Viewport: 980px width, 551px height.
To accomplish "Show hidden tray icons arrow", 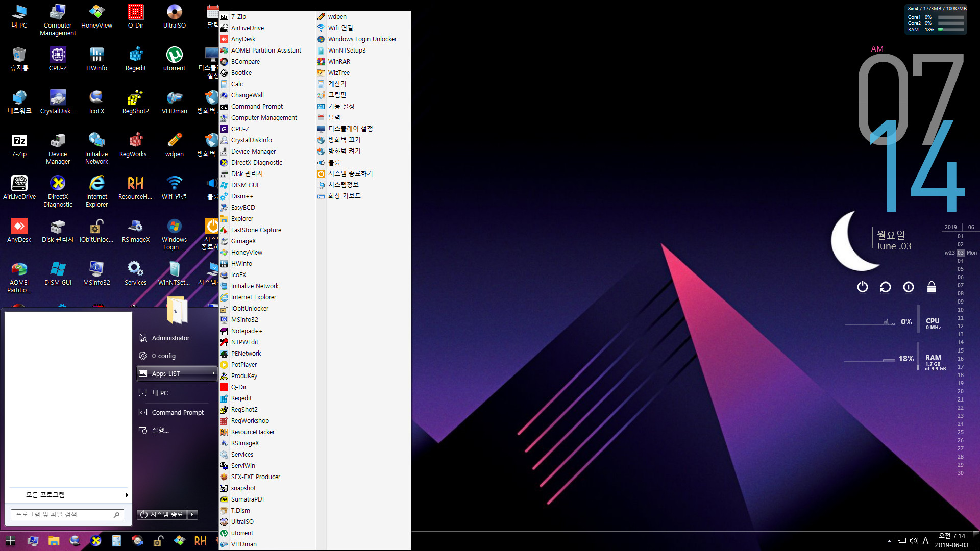I will 889,541.
